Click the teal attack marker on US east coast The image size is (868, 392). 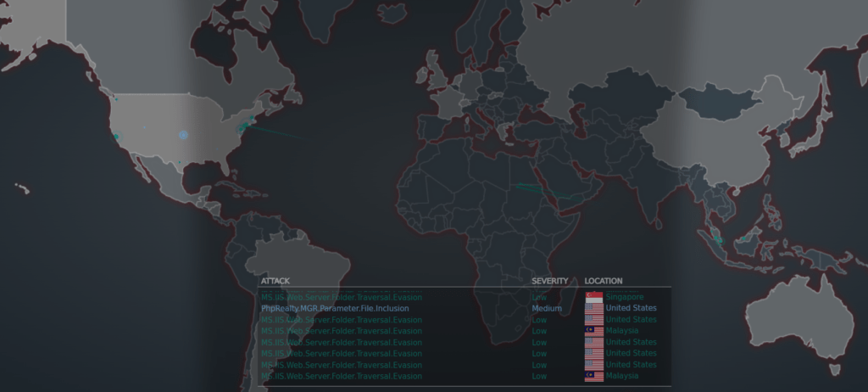[243, 126]
